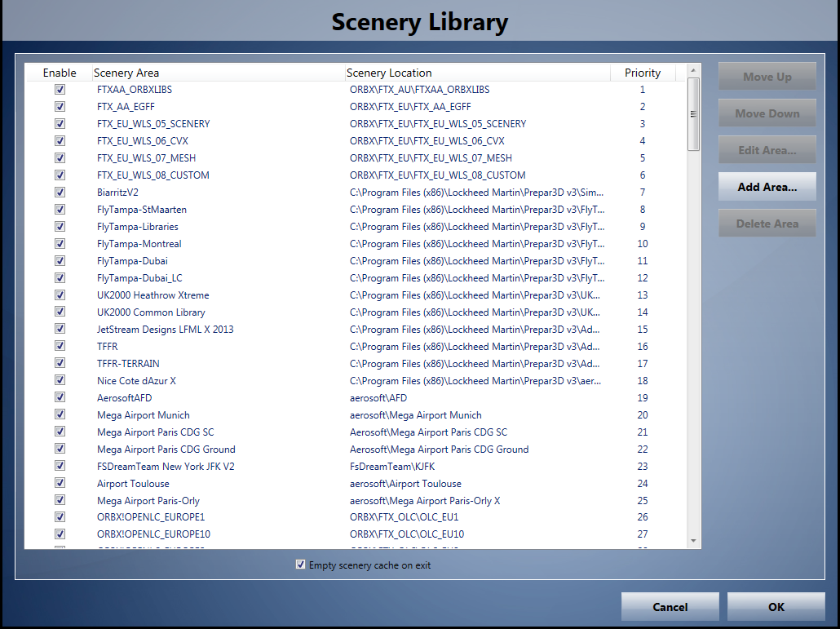The width and height of the screenshot is (840, 629).
Task: Toggle Airport Toulouse enable checkbox
Action: [x=60, y=483]
